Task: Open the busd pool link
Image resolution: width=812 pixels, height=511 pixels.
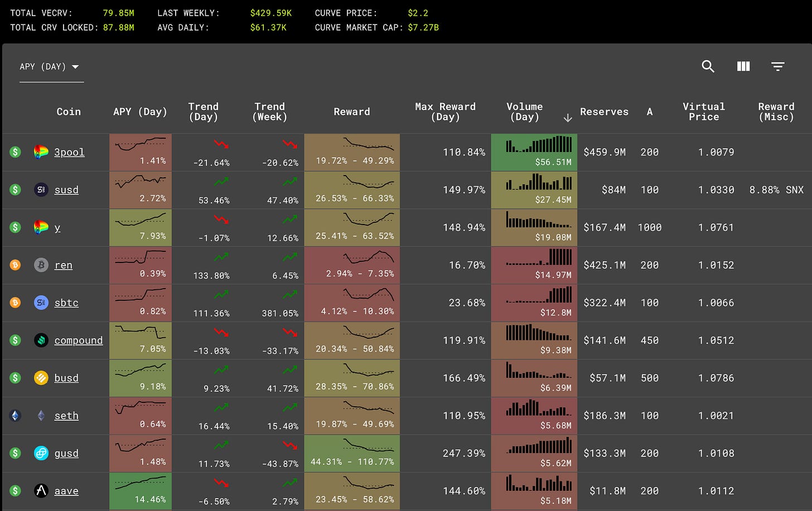Action: pyautogui.click(x=66, y=378)
